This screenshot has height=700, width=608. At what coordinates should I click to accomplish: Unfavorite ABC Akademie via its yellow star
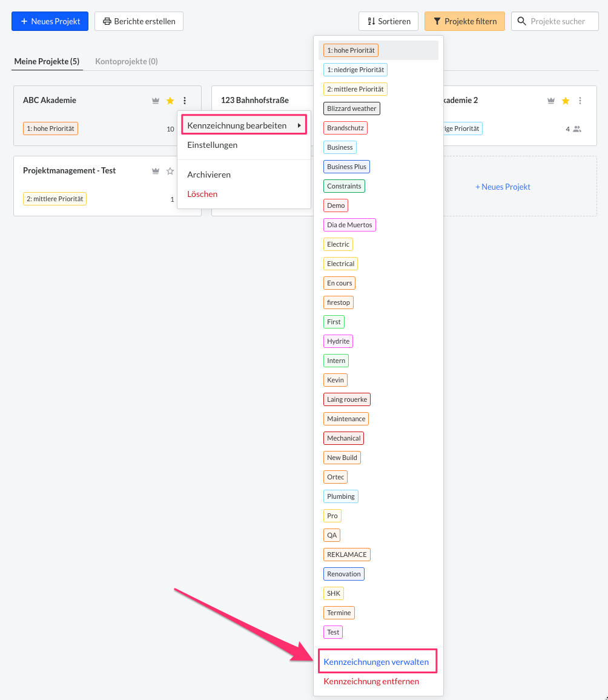click(170, 101)
